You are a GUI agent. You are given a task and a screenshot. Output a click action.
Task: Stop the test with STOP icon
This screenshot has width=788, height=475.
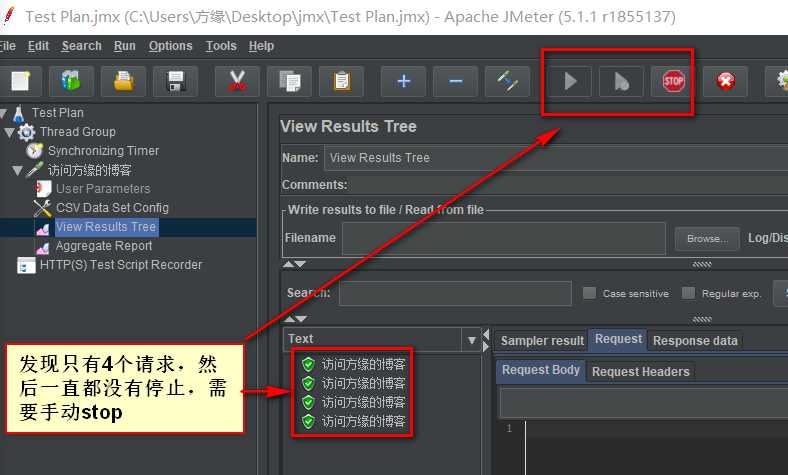point(673,81)
